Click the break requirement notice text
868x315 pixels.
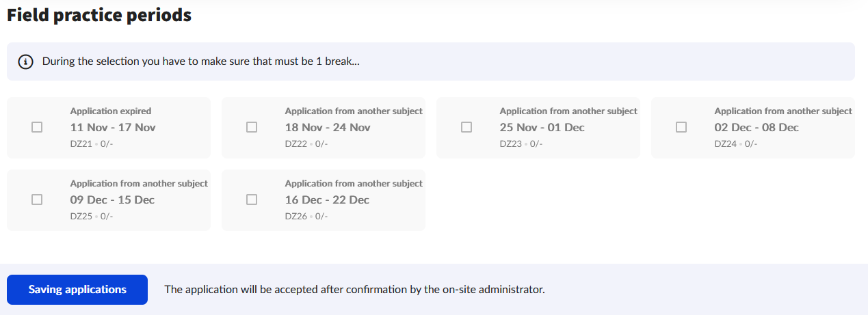click(x=201, y=61)
